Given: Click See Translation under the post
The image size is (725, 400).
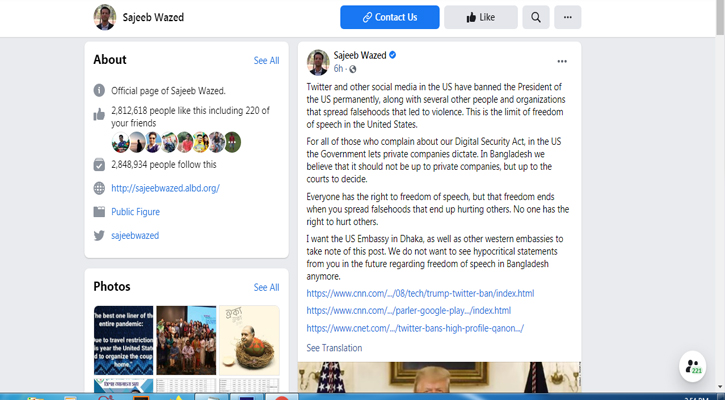Looking at the screenshot, I should point(334,348).
